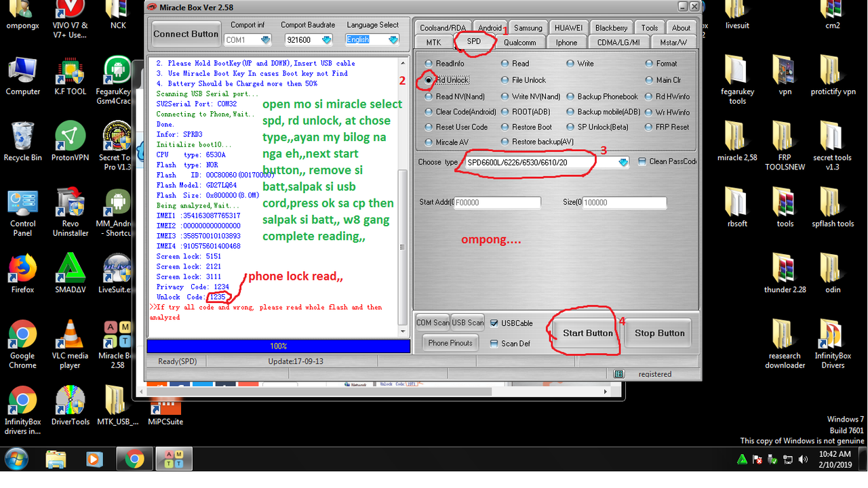Screen dimensions: 868x488
Task: Click the Start Button
Action: click(587, 333)
